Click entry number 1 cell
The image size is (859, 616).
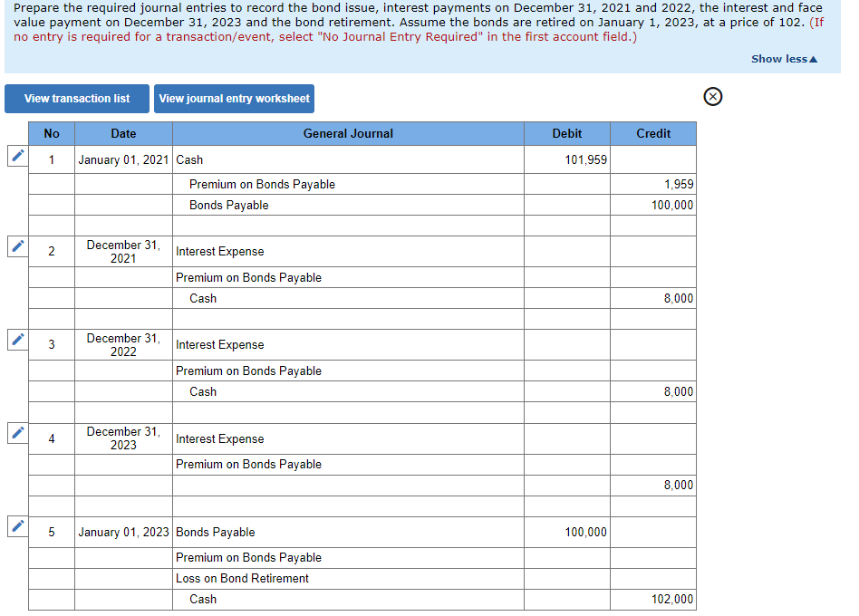click(x=52, y=159)
